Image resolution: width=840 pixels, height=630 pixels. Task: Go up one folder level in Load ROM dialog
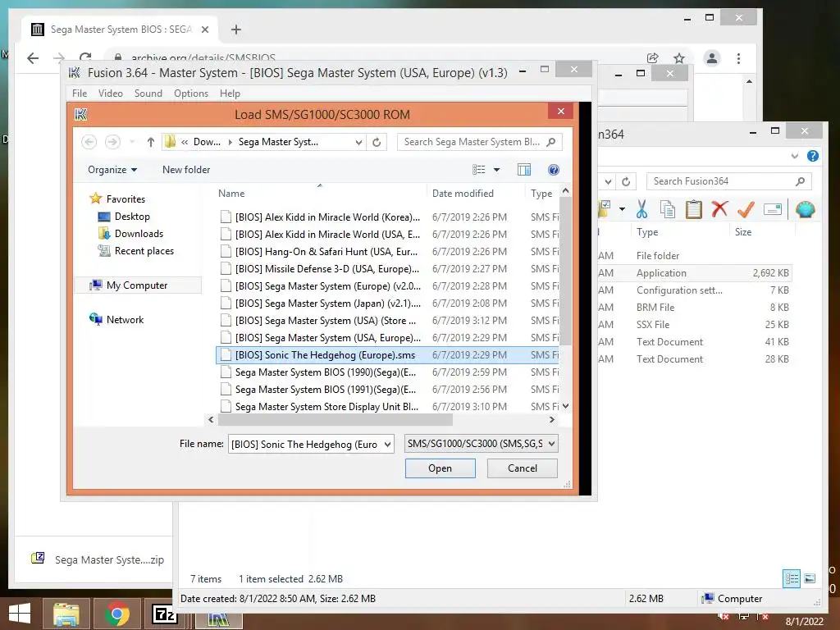[x=151, y=142]
